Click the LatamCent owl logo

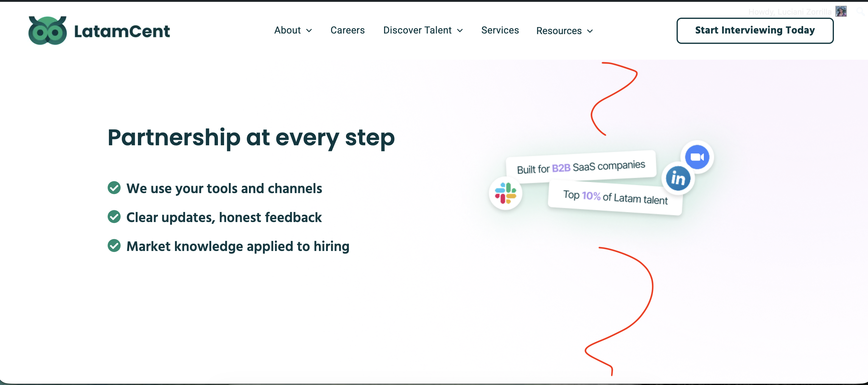[x=47, y=30]
